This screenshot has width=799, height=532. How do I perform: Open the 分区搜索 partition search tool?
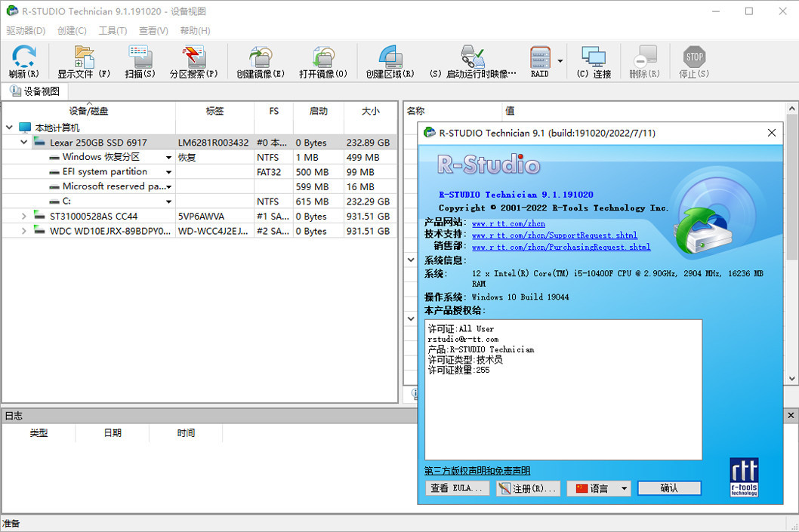[x=195, y=60]
